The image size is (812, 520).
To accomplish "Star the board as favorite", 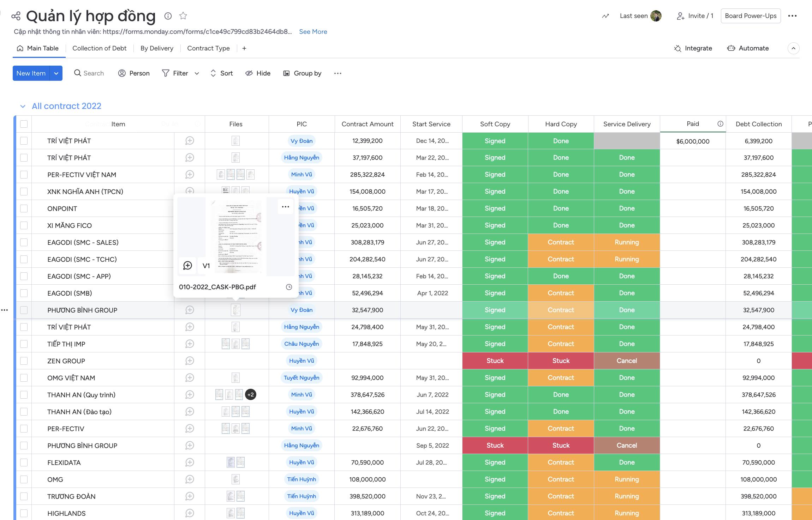I will (x=183, y=16).
